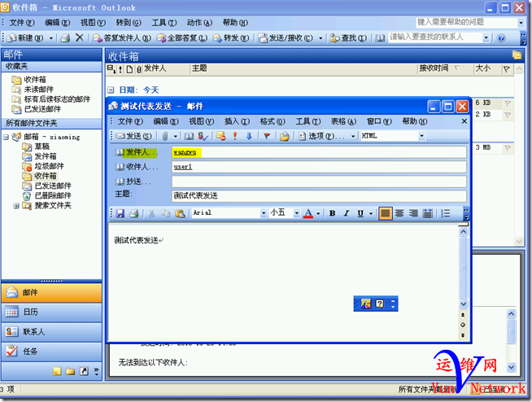Select distributed/justify alignment button
The width and height of the screenshot is (532, 402).
[428, 213]
